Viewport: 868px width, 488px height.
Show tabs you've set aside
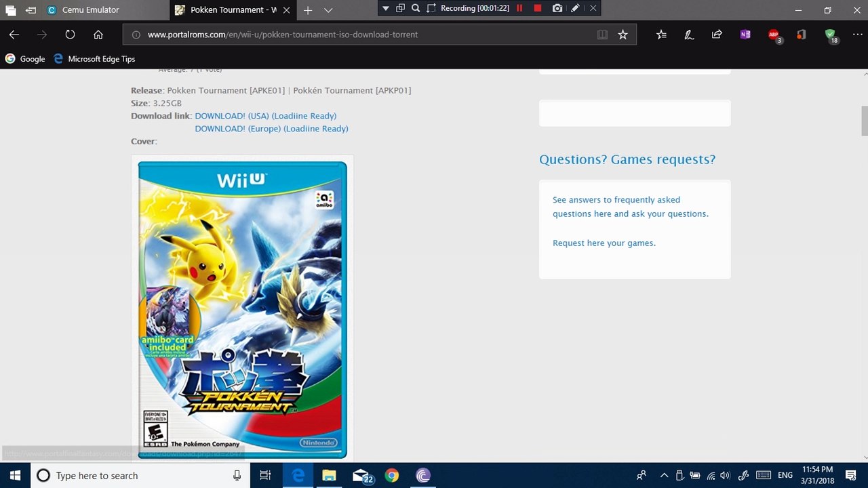point(11,10)
